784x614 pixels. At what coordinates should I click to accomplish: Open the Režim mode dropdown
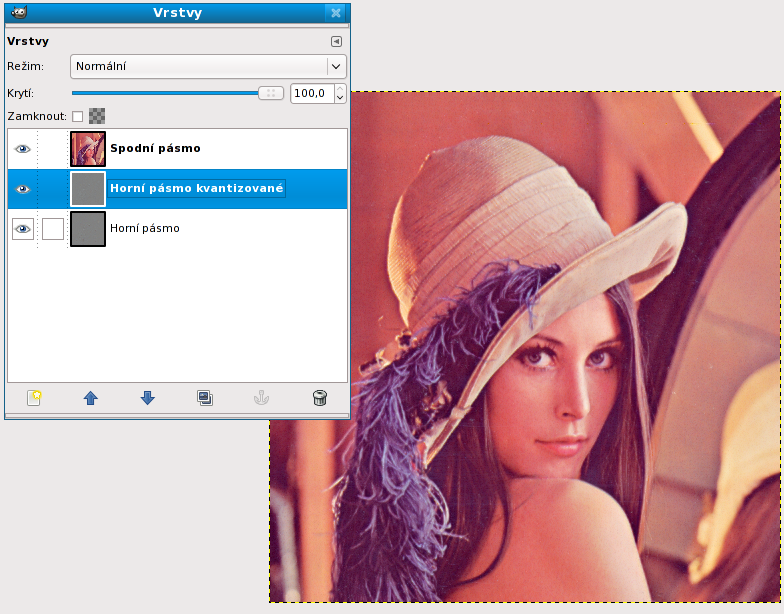pyautogui.click(x=208, y=66)
